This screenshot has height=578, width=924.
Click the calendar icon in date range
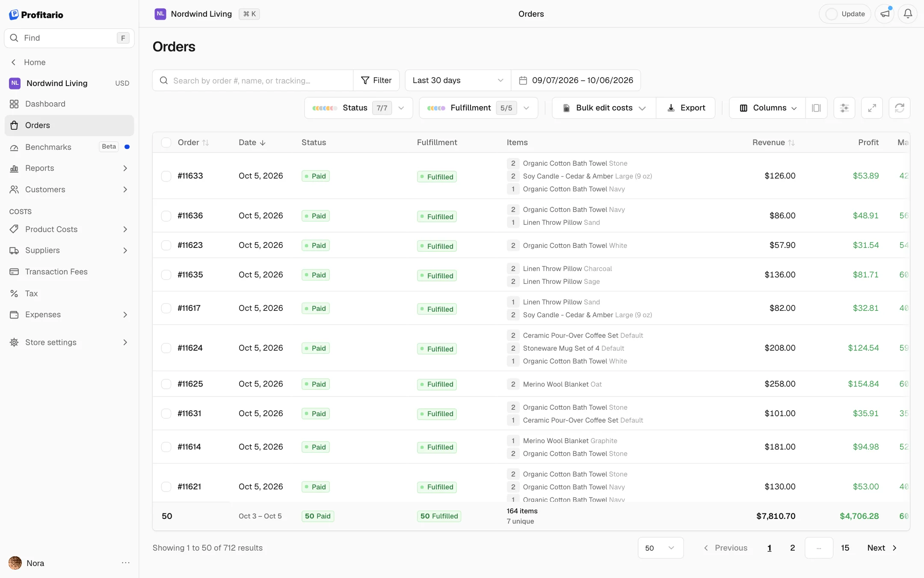click(523, 80)
